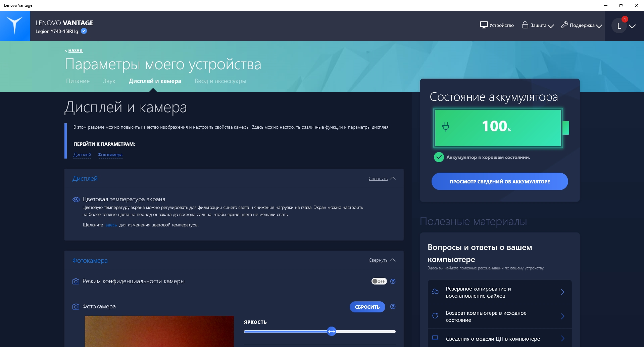Click the Legion Y740-15IRHg device name
644x347 pixels.
[57, 31]
